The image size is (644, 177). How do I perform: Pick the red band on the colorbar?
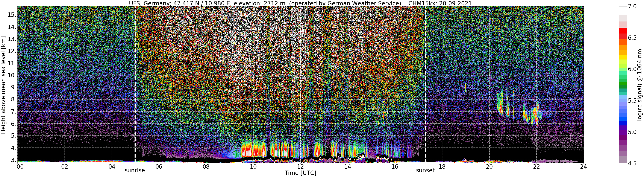coord(623,31)
